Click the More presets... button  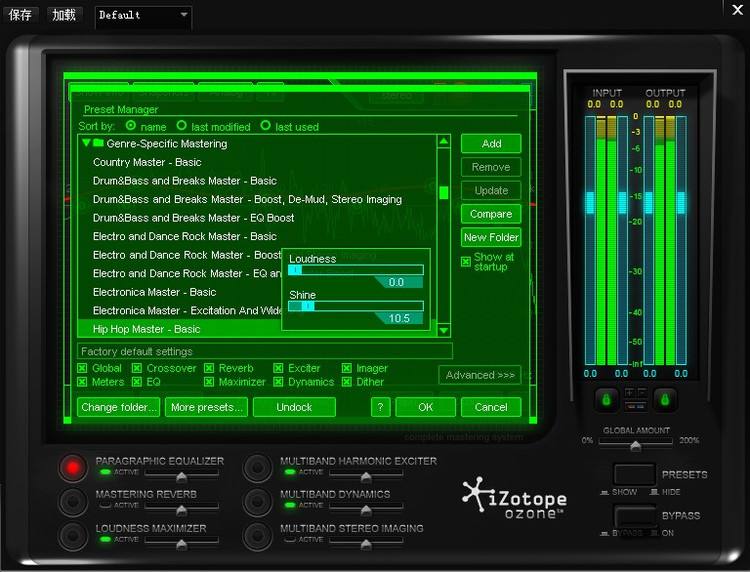tap(206, 407)
